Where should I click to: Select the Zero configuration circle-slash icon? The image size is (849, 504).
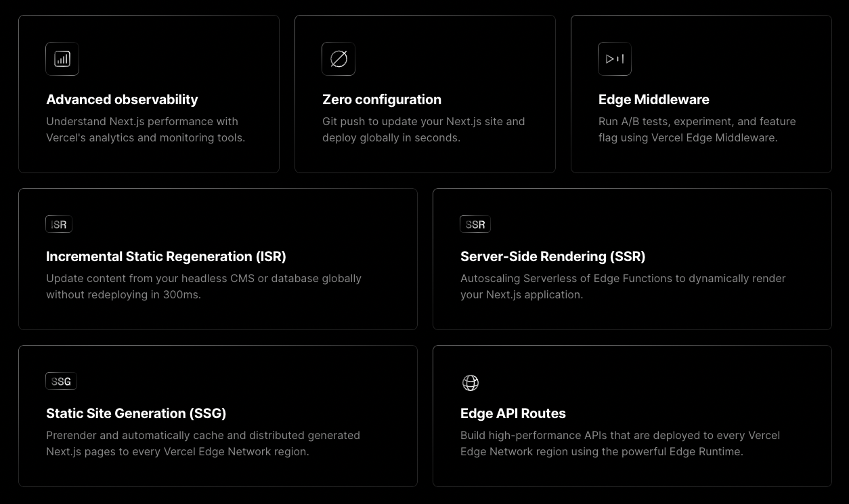point(338,59)
